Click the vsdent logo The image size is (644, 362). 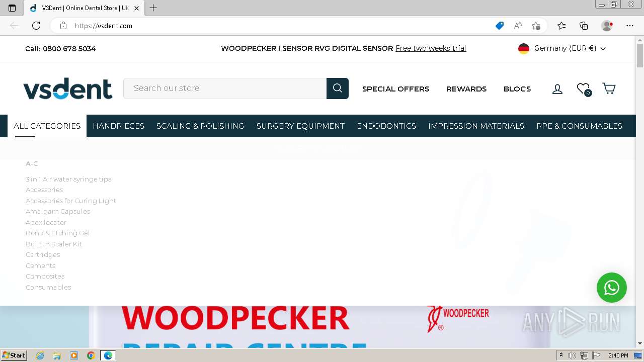[67, 88]
